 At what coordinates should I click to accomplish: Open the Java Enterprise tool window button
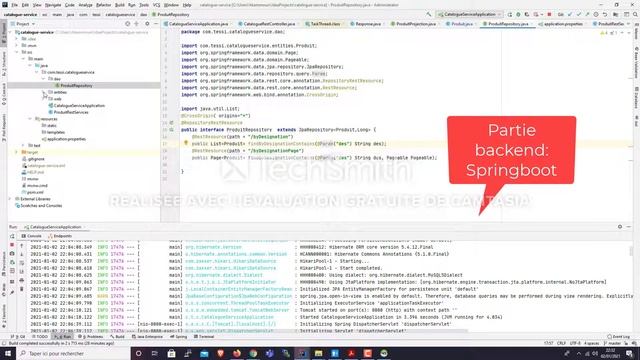coord(147,337)
